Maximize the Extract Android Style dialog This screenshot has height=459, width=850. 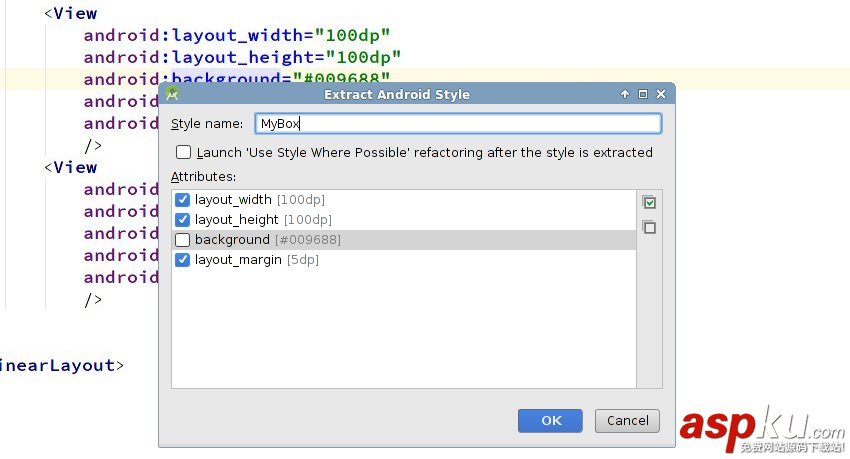point(642,94)
